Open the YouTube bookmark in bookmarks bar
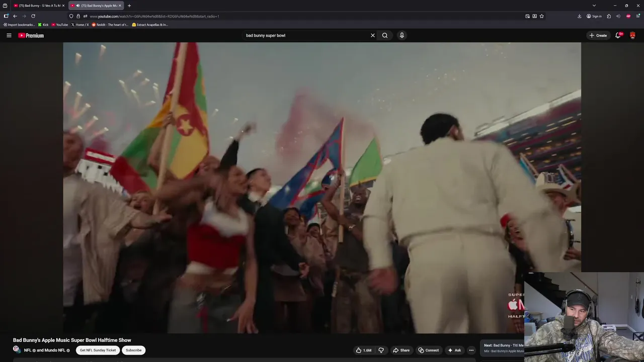The width and height of the screenshot is (644, 362). coord(60,25)
